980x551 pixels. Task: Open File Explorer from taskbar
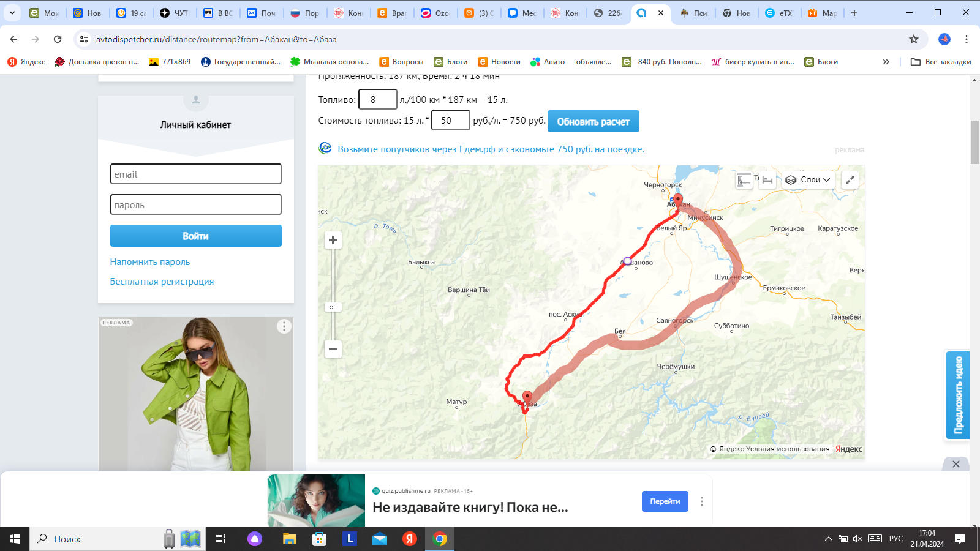pyautogui.click(x=289, y=539)
